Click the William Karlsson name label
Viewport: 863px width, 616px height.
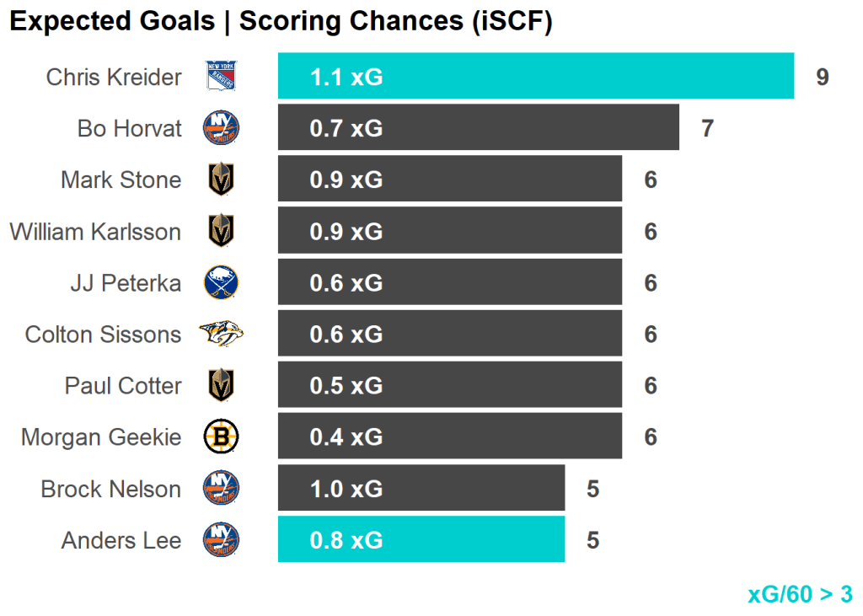(x=95, y=232)
